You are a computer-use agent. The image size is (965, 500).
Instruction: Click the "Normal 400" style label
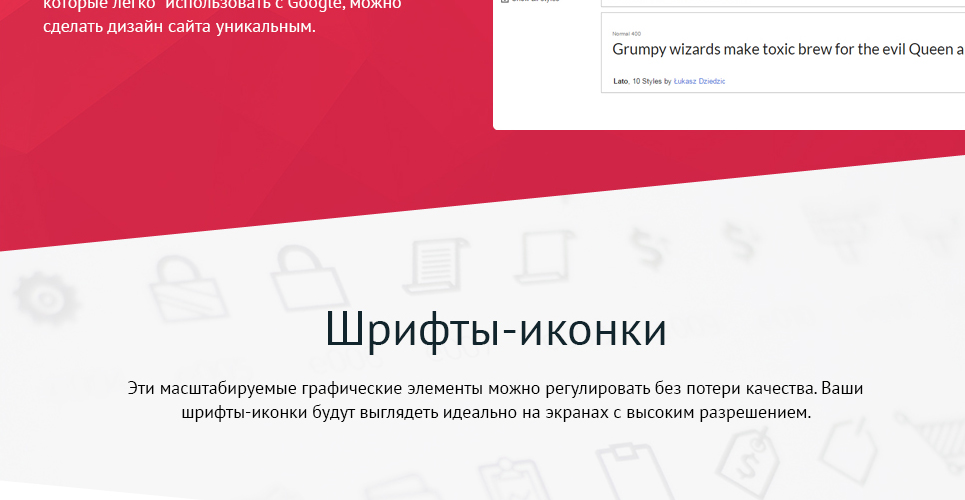[627, 34]
